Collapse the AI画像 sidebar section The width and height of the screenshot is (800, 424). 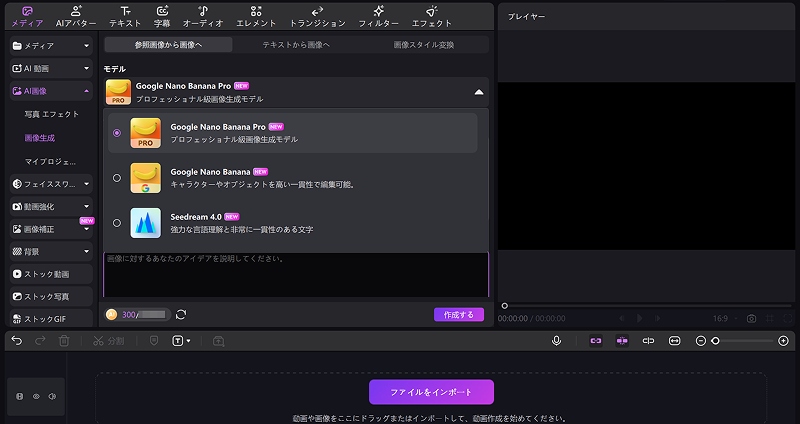pos(51,91)
